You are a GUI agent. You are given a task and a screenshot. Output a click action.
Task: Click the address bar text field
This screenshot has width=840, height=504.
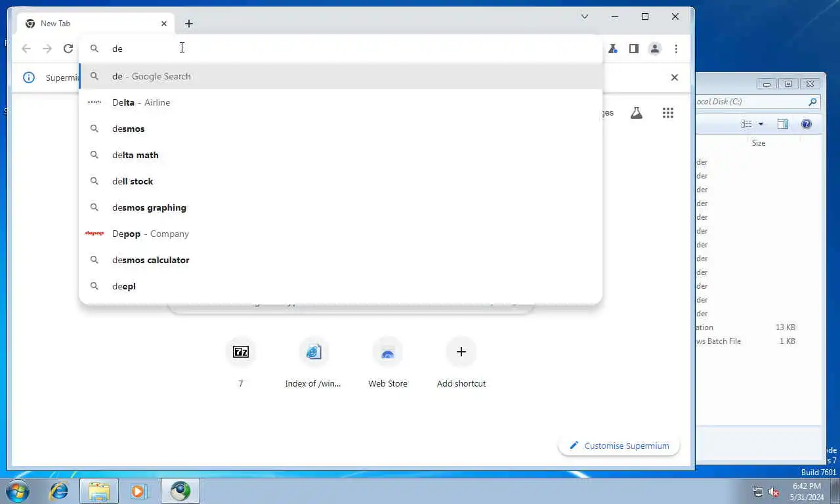coord(341,49)
